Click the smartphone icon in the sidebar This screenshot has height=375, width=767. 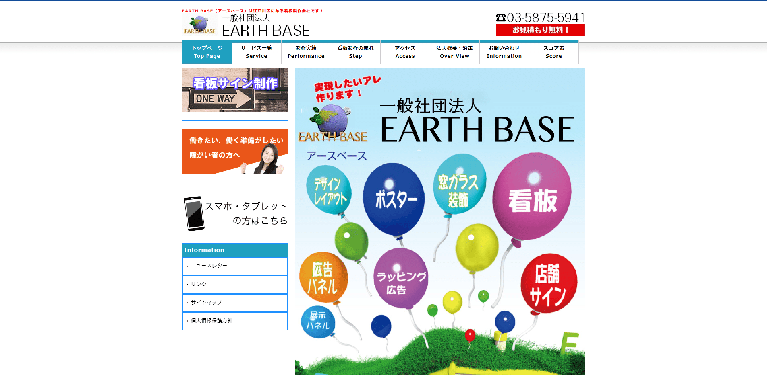click(x=193, y=214)
